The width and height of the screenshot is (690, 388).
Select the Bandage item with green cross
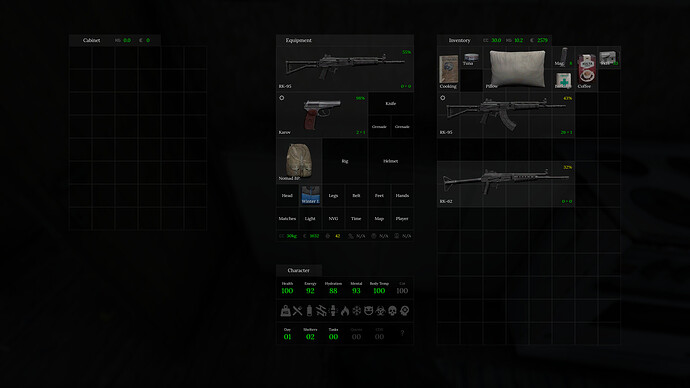563,81
